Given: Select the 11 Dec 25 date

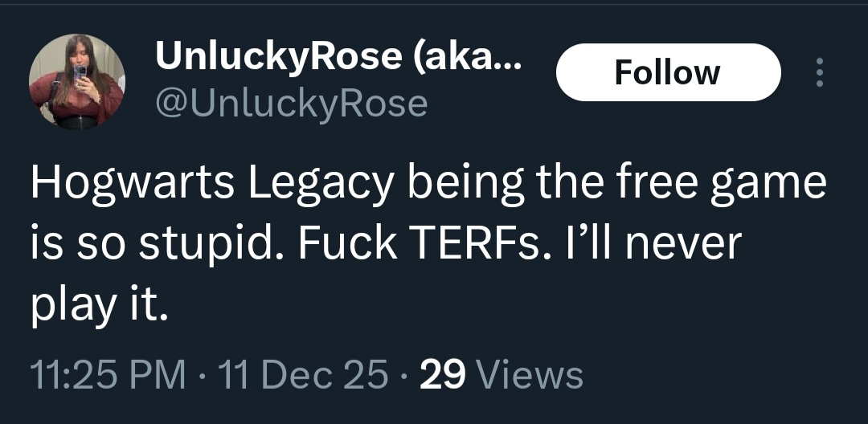Looking at the screenshot, I should [x=303, y=375].
